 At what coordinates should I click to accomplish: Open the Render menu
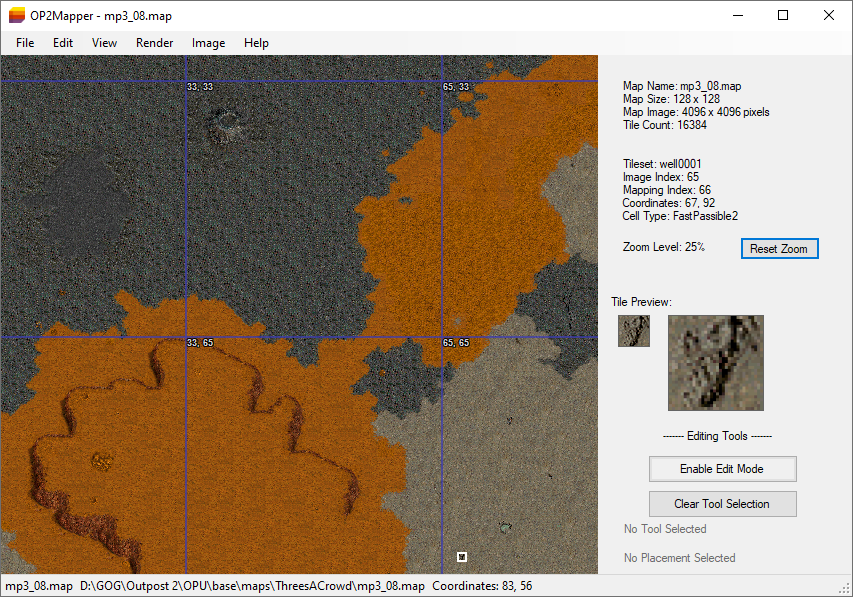[x=154, y=43]
